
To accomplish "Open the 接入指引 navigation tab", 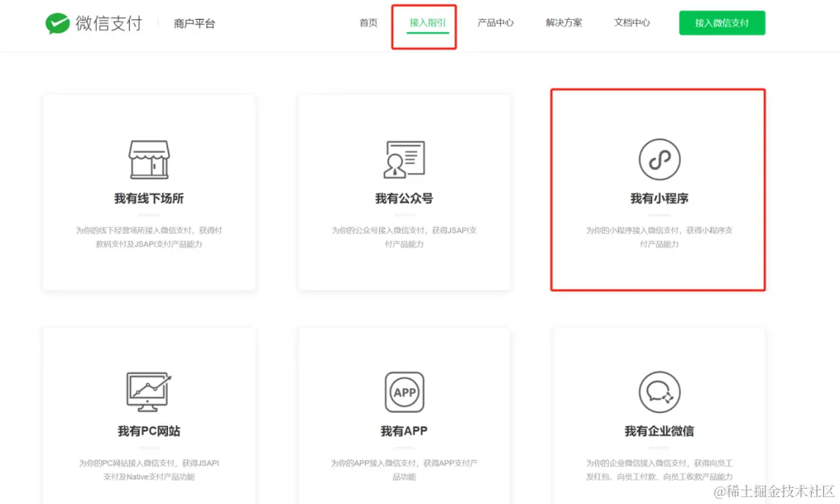I will coord(427,23).
